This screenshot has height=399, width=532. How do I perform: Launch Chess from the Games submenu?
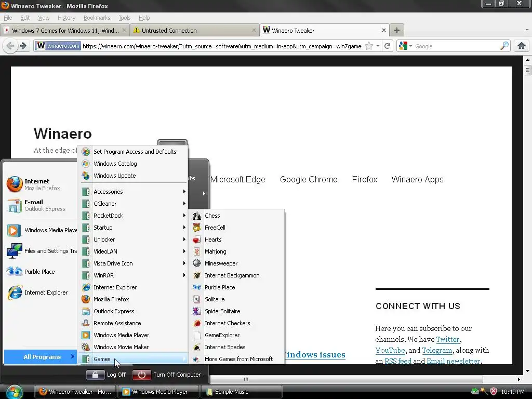(x=236, y=216)
